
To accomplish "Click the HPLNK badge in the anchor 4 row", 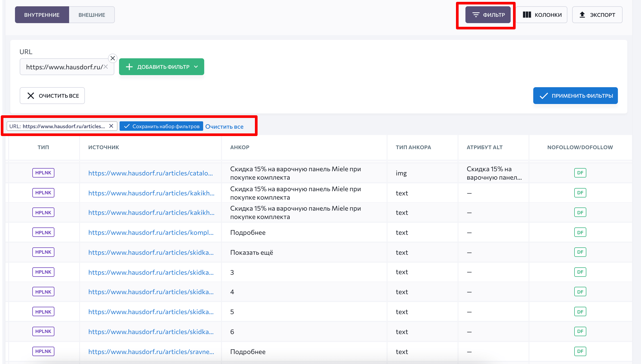I will click(43, 292).
